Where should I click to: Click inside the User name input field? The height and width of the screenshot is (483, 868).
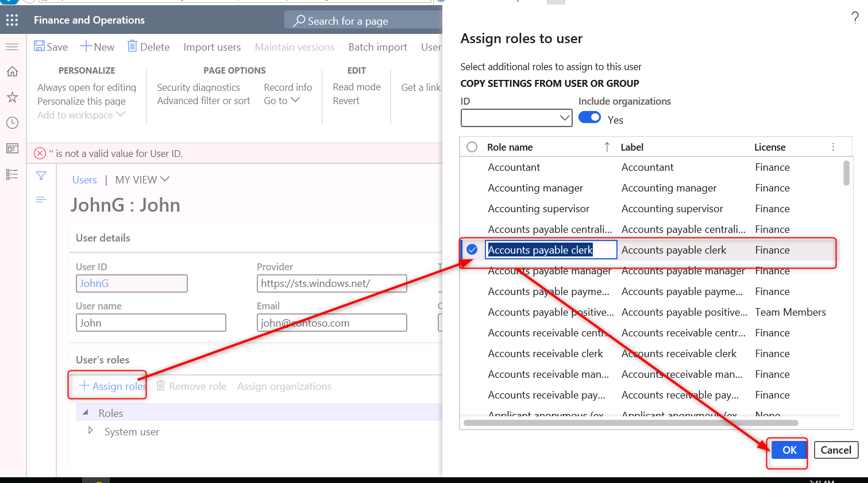pyautogui.click(x=151, y=323)
